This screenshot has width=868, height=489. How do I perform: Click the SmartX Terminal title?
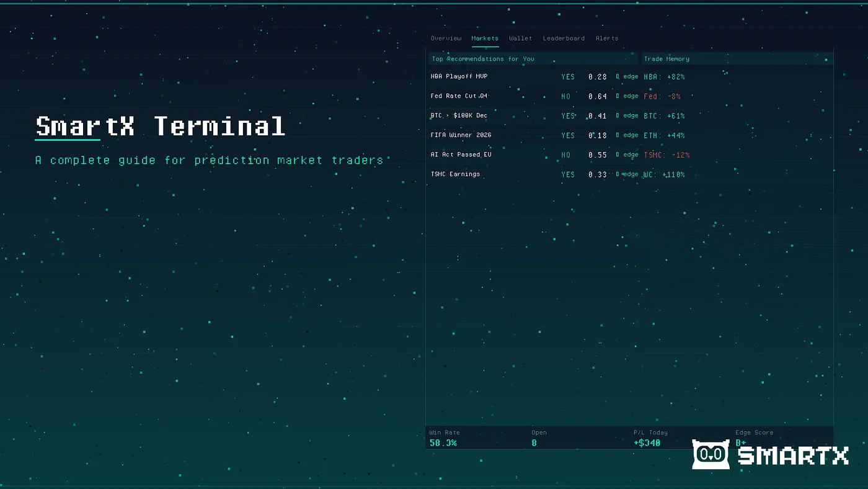pyautogui.click(x=160, y=126)
